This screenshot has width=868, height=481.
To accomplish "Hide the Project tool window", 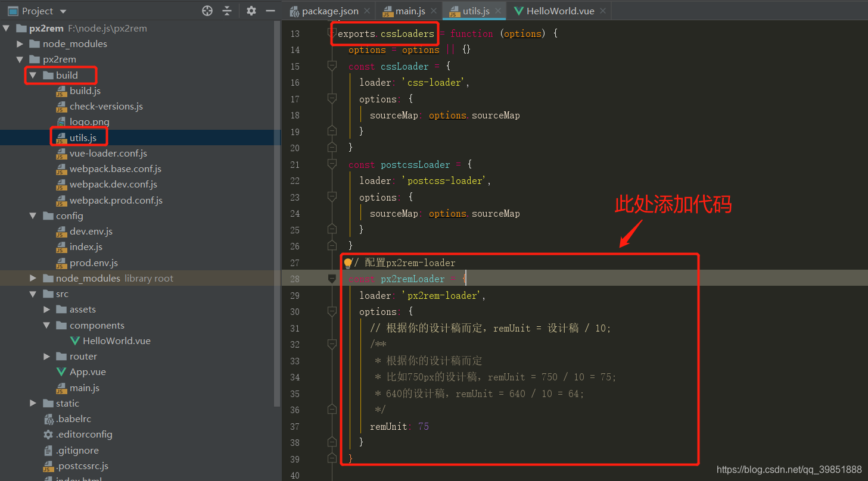I will point(270,11).
